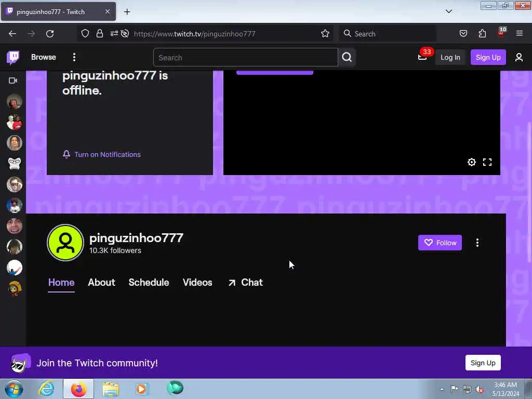532x399 pixels.
Task: Follow the pinguzinhoo777 channel
Action: click(440, 243)
